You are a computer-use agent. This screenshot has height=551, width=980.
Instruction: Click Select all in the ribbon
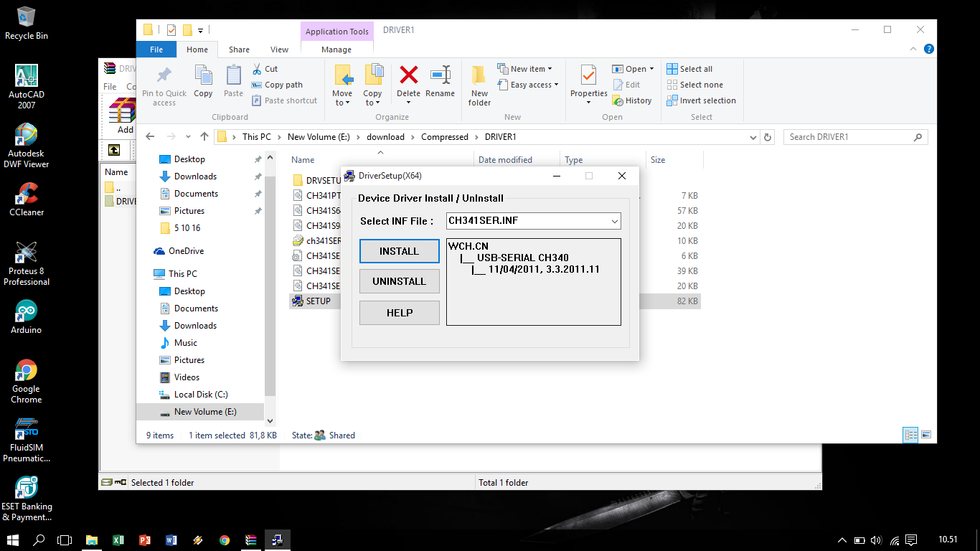[689, 69]
